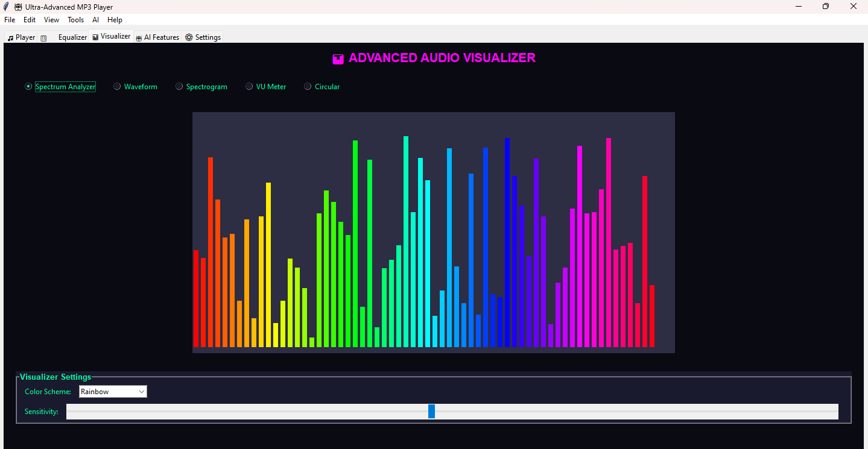The image size is (868, 449).
Task: Click the magenta visualizer icon beside the heading
Action: [338, 58]
